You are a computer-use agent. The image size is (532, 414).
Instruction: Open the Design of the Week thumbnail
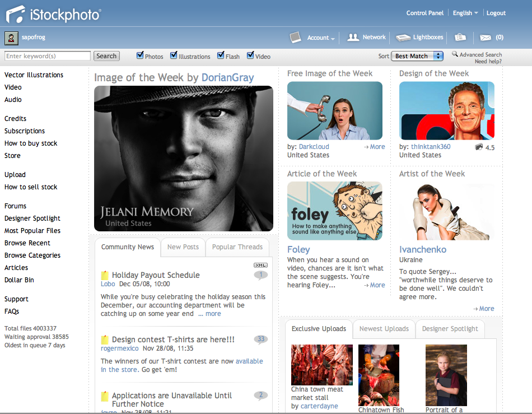point(447,110)
